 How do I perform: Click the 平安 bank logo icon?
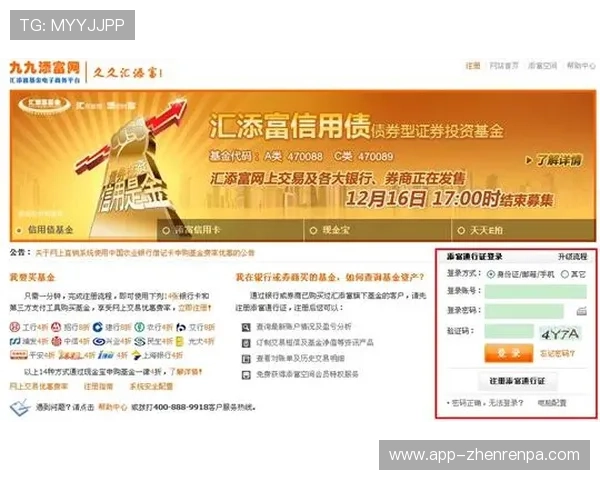(18, 355)
